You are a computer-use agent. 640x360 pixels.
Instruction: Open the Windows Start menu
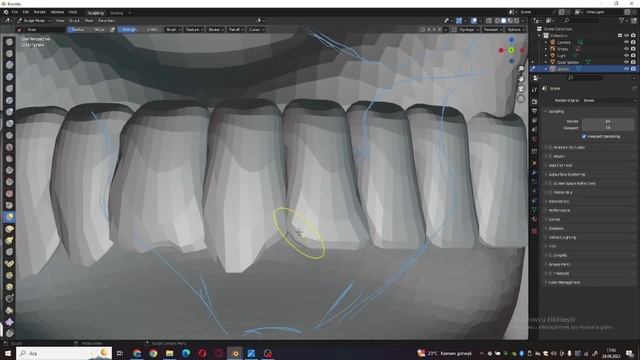(8, 353)
